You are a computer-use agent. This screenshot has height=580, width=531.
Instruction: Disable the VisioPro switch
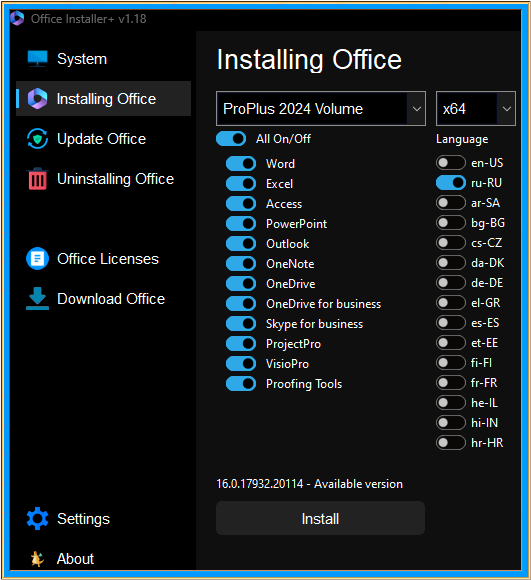(x=241, y=363)
